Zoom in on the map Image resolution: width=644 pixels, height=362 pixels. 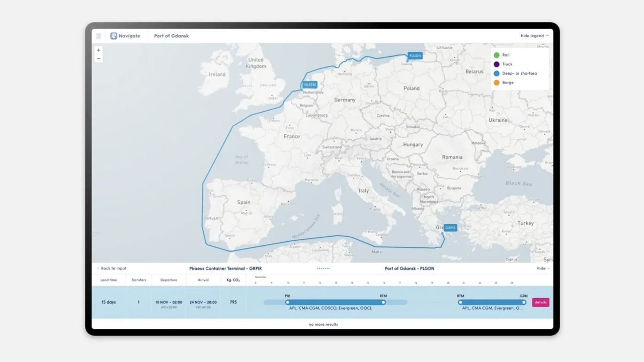click(99, 50)
